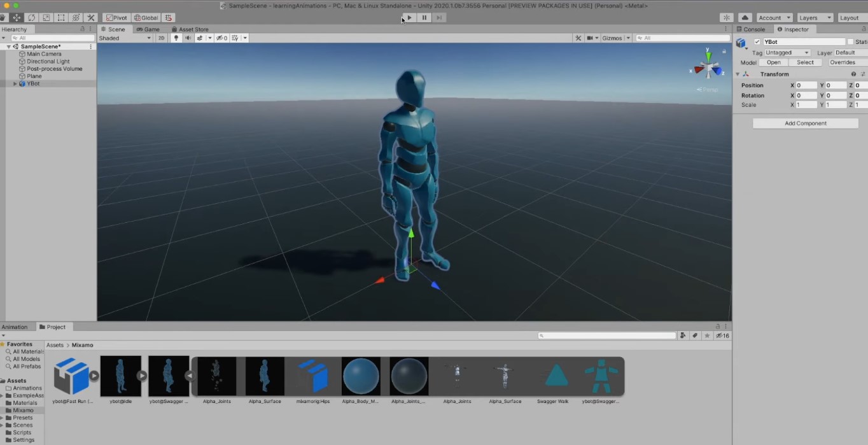Activate the Hand pan tool

tap(3, 17)
